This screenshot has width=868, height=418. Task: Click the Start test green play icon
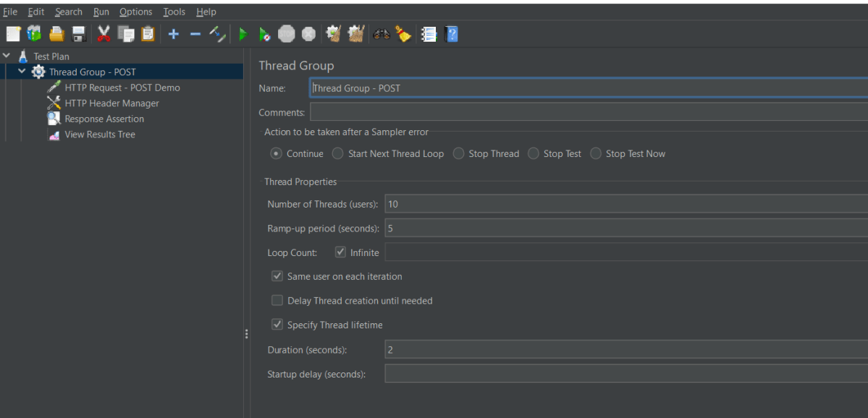point(243,34)
